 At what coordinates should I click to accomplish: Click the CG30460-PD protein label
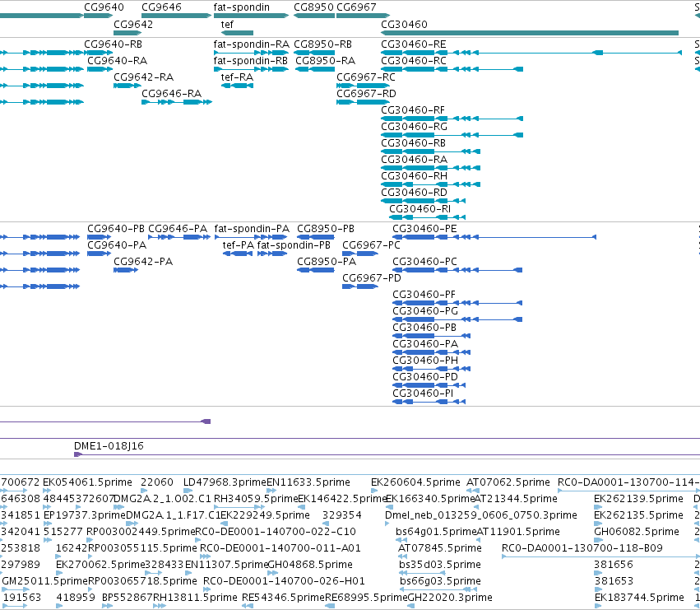pos(425,377)
